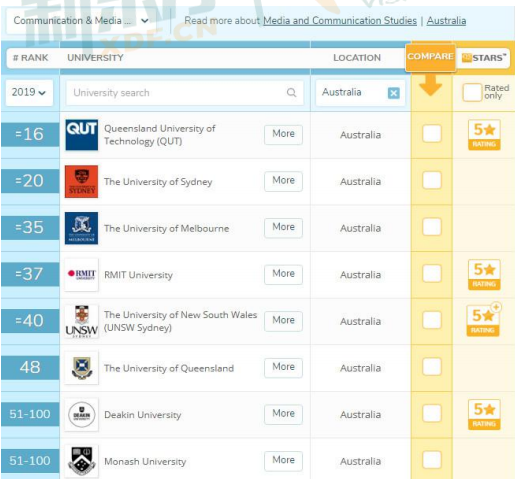The height and width of the screenshot is (481, 515).
Task: Open RMIT University name
Action: (x=138, y=275)
